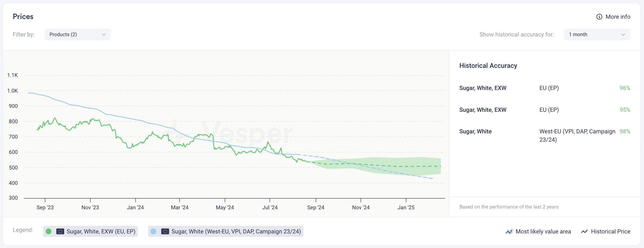Click the Most likely value area icon
644x248 pixels.
click(x=509, y=231)
